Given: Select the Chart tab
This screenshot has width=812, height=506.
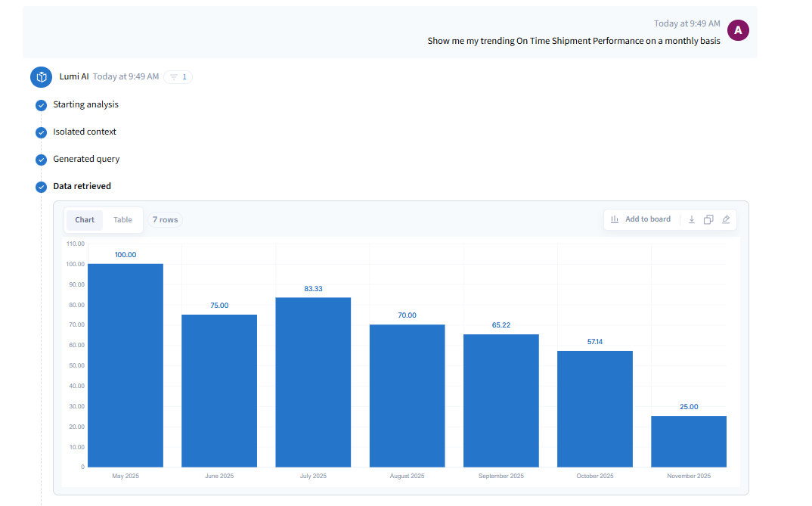Looking at the screenshot, I should (85, 220).
